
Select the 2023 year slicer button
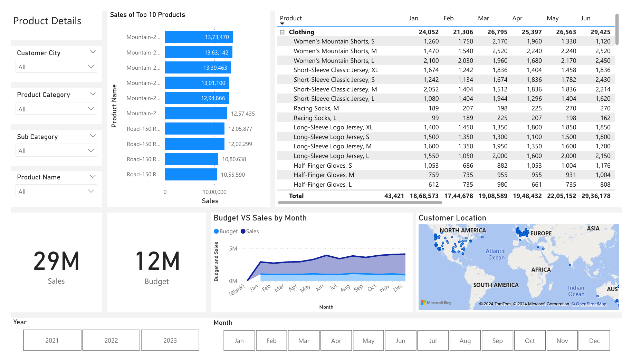click(x=170, y=340)
